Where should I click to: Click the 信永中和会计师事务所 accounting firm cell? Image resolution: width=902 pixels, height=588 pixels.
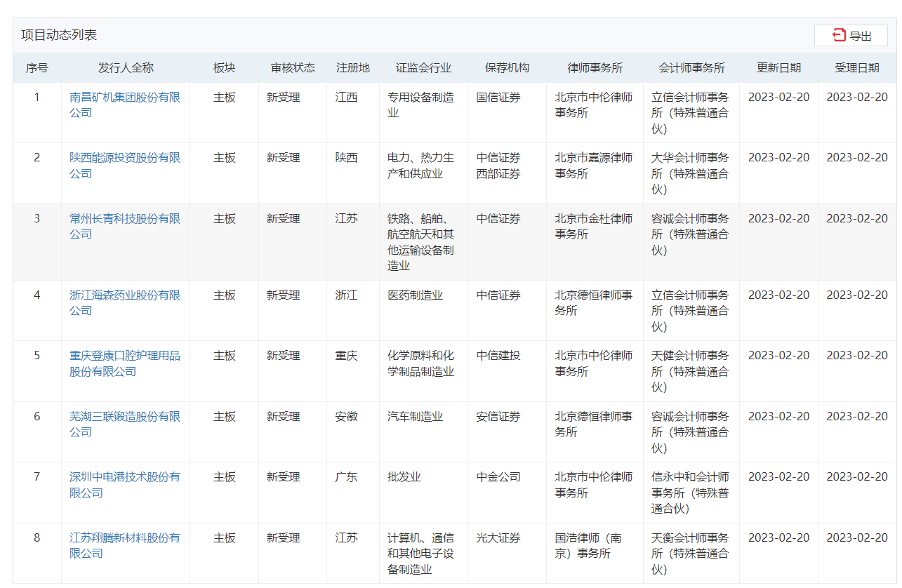point(691,493)
